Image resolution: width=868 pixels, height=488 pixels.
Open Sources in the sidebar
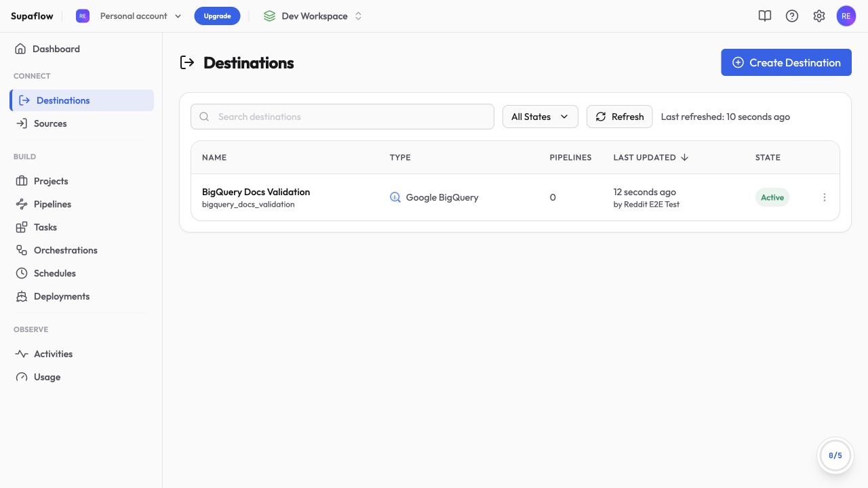(82, 123)
